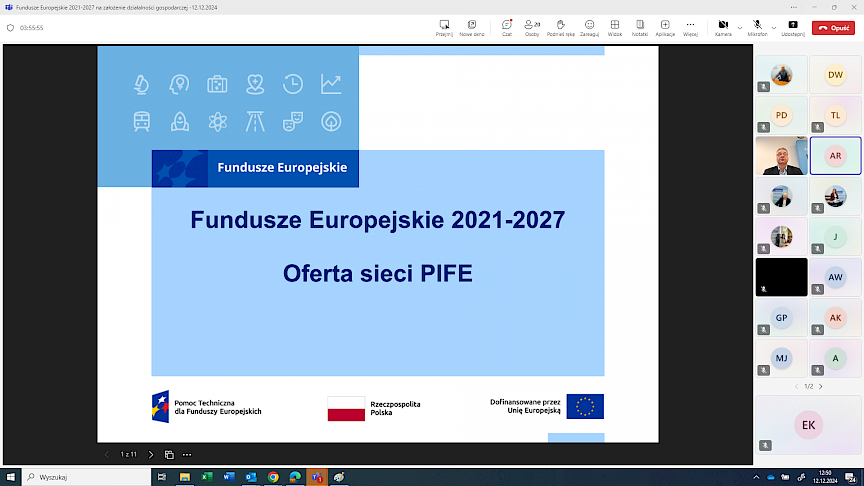Open Excel from taskbar
The image size is (864, 486).
point(207,477)
